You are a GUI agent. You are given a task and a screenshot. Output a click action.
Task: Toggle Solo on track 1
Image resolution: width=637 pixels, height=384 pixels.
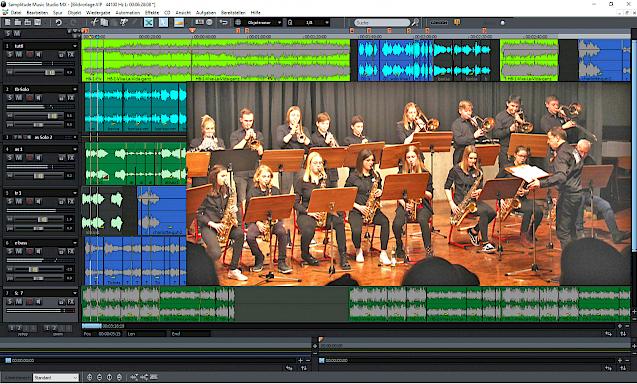pos(10,54)
